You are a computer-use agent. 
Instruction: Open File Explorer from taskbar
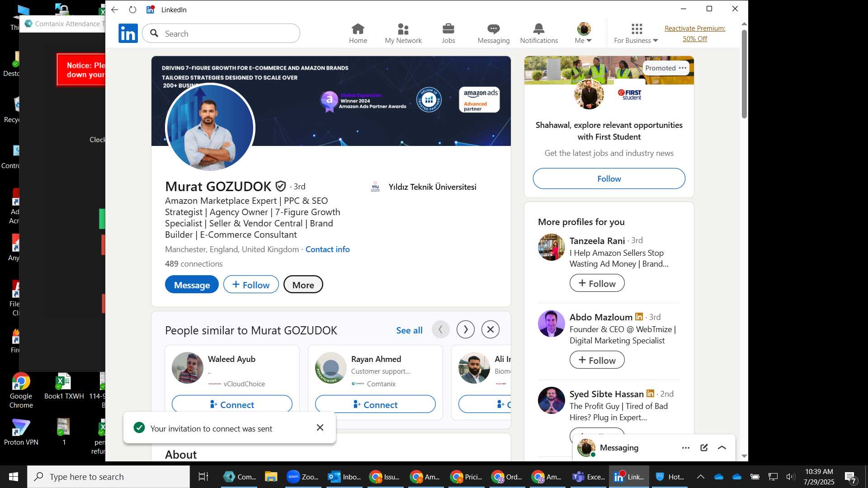point(271,477)
